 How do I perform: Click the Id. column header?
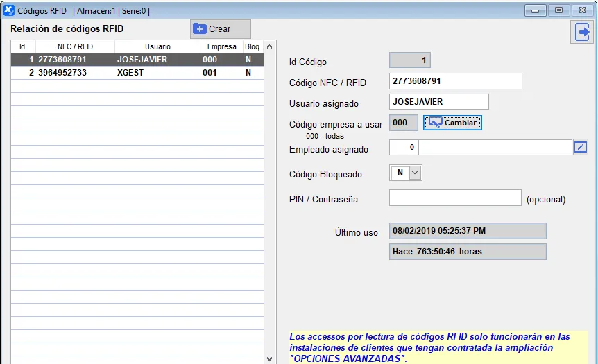[23, 47]
